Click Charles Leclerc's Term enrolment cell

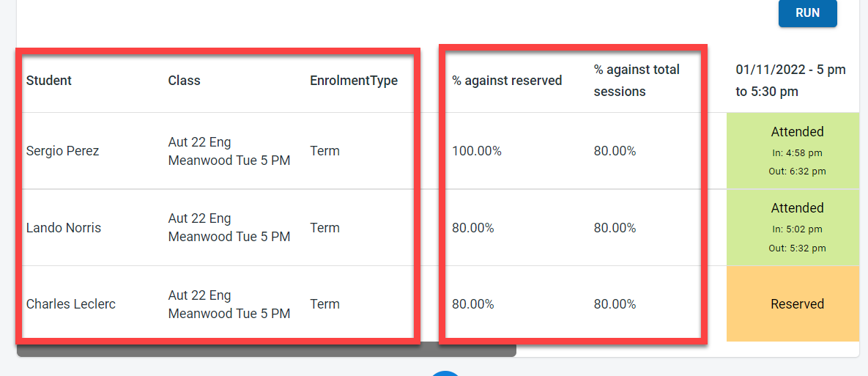[x=324, y=304]
